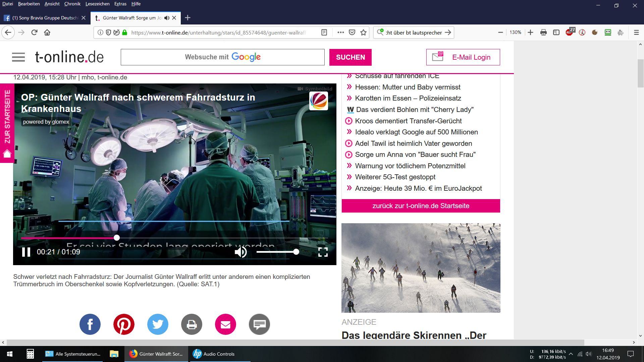Screen dimensions: 644x362
Task: Click the t-online.de logo
Action: [69, 57]
